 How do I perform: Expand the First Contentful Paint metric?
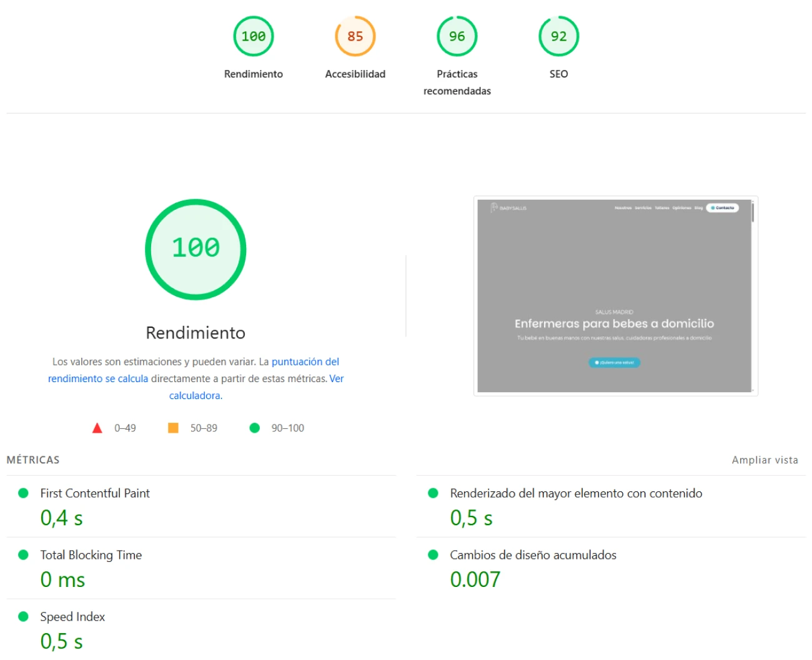[95, 493]
